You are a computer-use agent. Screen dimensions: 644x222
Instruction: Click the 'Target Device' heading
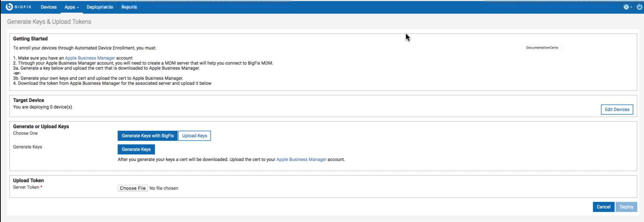pos(28,100)
